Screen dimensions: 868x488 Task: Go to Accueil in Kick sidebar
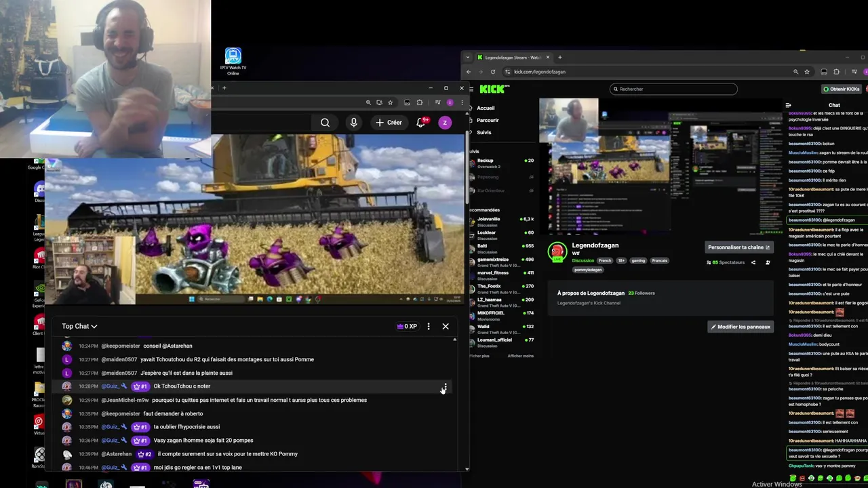[486, 108]
